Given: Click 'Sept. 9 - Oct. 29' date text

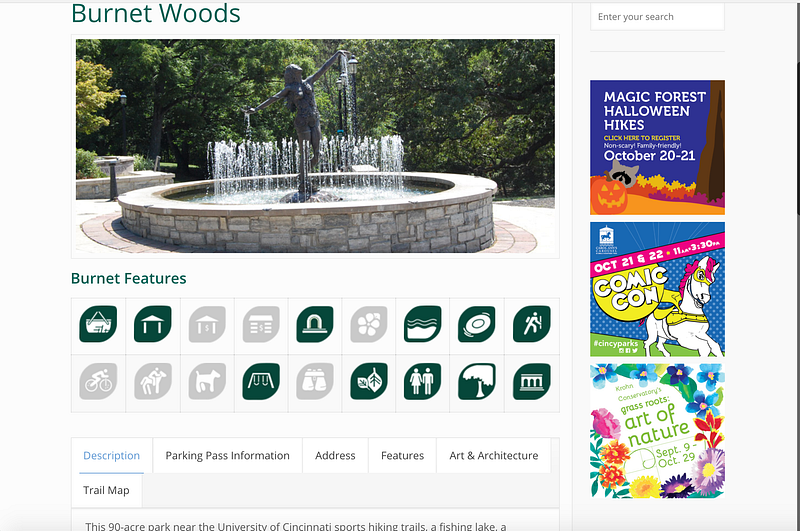Looking at the screenshot, I should coord(676,455).
